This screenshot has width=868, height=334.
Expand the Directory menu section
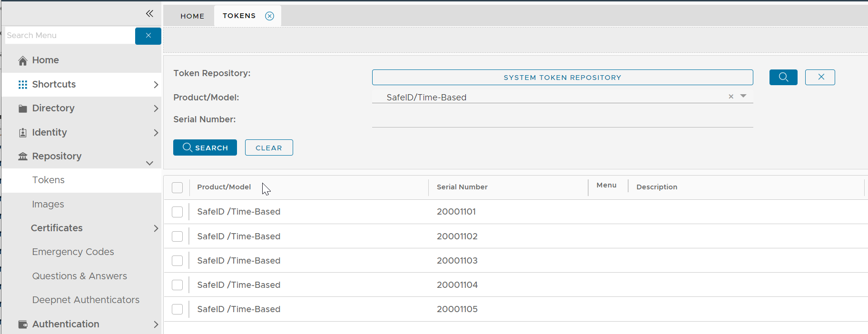[x=156, y=108]
